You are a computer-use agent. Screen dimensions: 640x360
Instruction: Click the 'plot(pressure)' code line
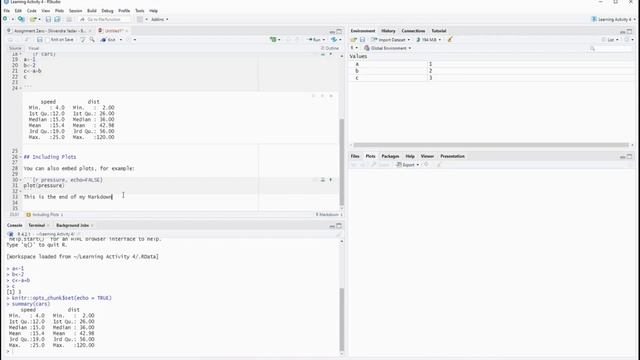pyautogui.click(x=44, y=186)
